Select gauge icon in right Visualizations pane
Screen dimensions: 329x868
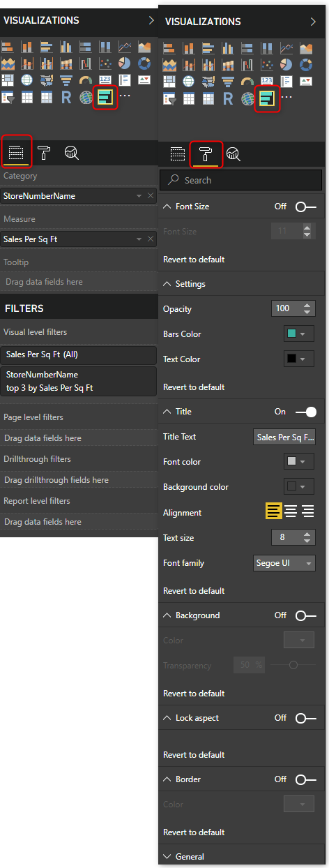(246, 80)
